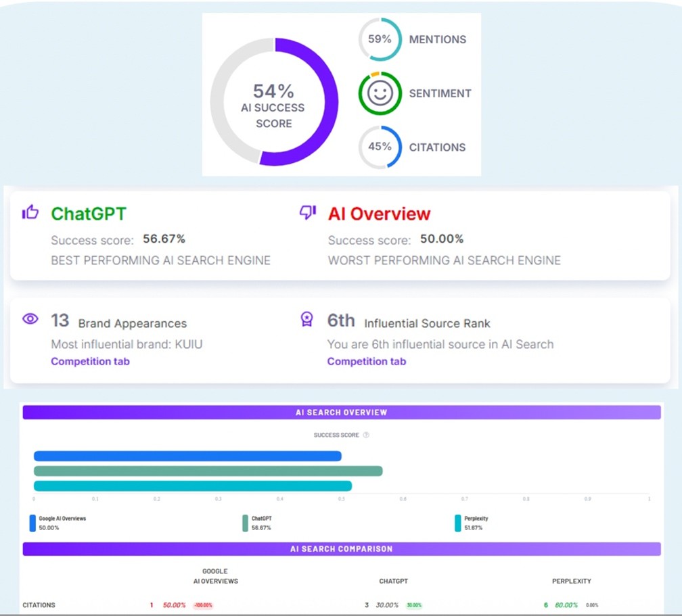Click the ChatGPT heading in best performing card
This screenshot has width=682, height=616.
tap(89, 214)
